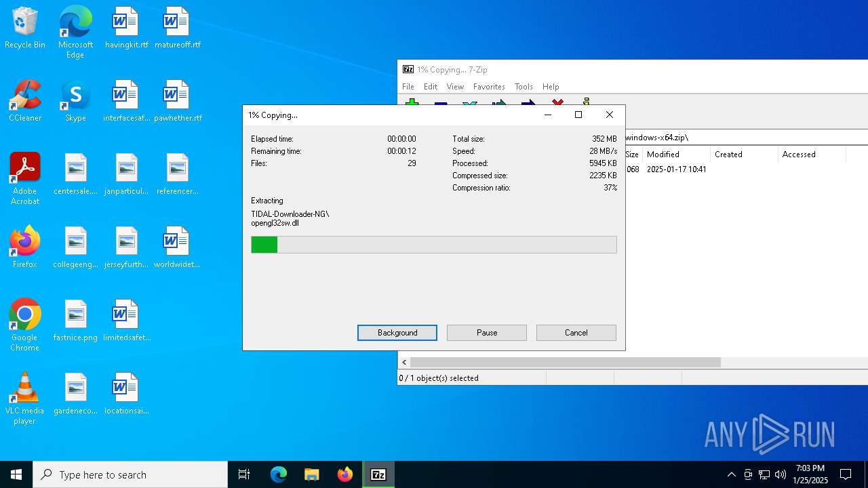Click the modified date 2025-01-17 10:41 cell
Image resolution: width=868 pixels, height=488 pixels.
[676, 169]
